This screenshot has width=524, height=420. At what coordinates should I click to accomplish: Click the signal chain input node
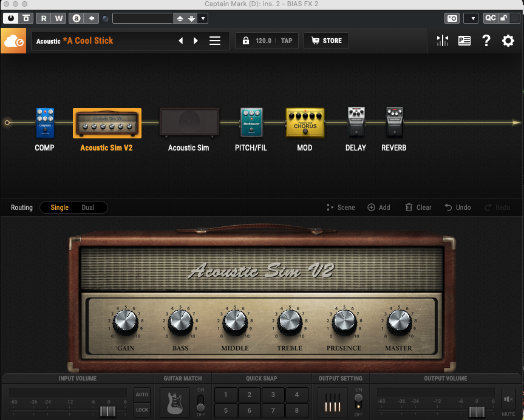point(7,123)
